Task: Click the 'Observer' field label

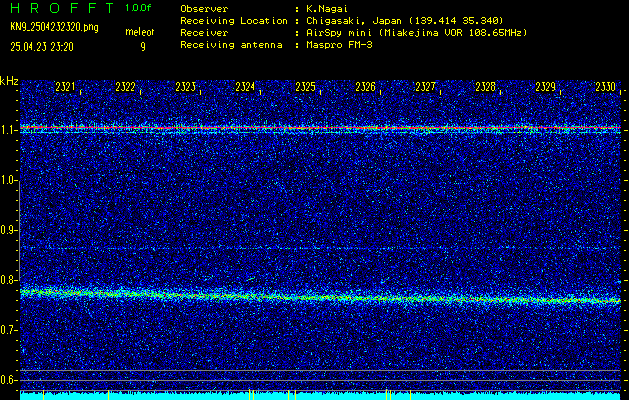Action: coord(204,9)
